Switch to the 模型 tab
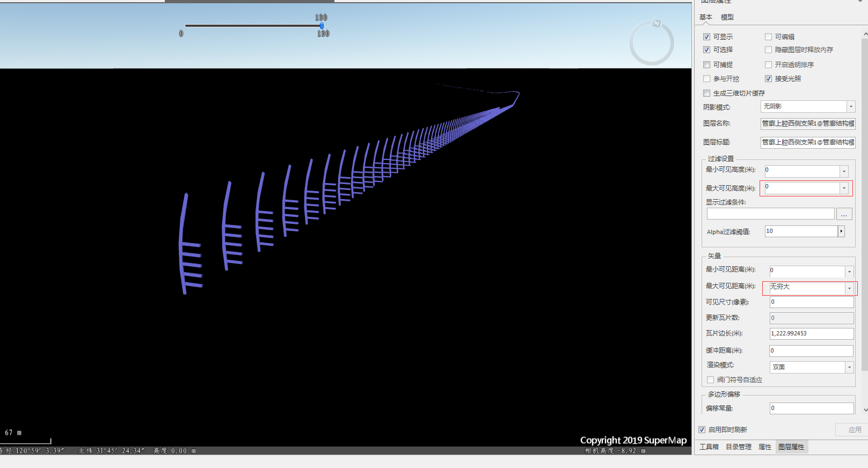Image resolution: width=868 pixels, height=468 pixels. pos(727,17)
